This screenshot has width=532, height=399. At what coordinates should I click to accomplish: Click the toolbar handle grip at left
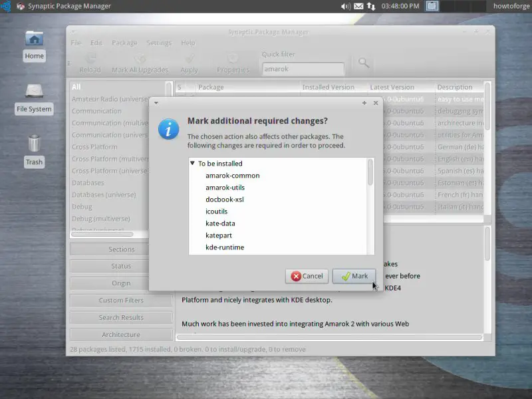[x=69, y=63]
